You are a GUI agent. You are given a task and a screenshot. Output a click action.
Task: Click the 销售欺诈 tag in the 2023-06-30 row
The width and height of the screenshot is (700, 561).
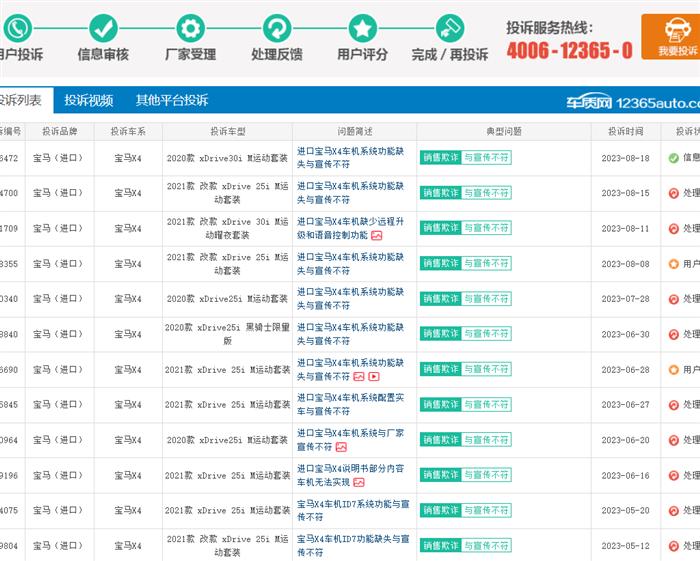440,334
